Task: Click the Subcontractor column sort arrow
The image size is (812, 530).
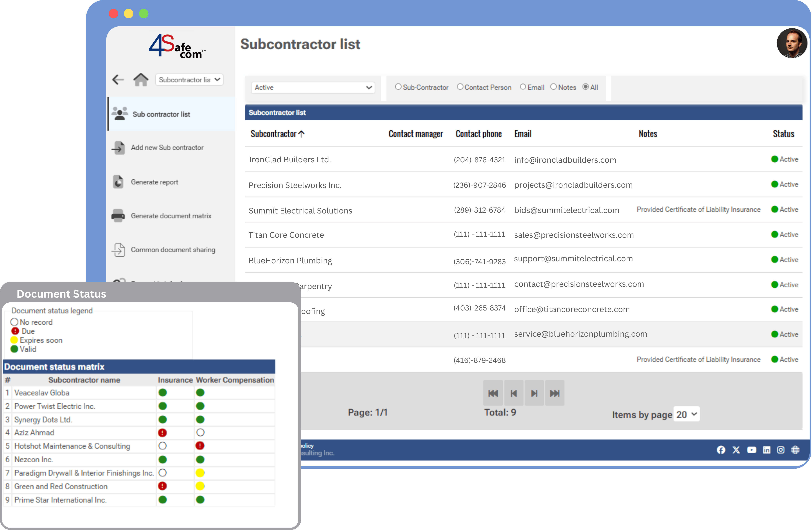Action: coord(301,134)
